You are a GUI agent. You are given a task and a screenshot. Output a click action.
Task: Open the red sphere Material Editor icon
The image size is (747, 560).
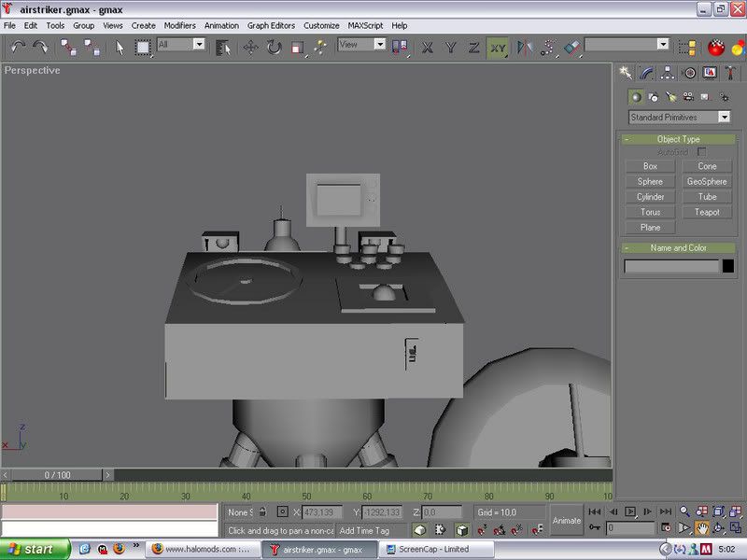click(x=715, y=48)
